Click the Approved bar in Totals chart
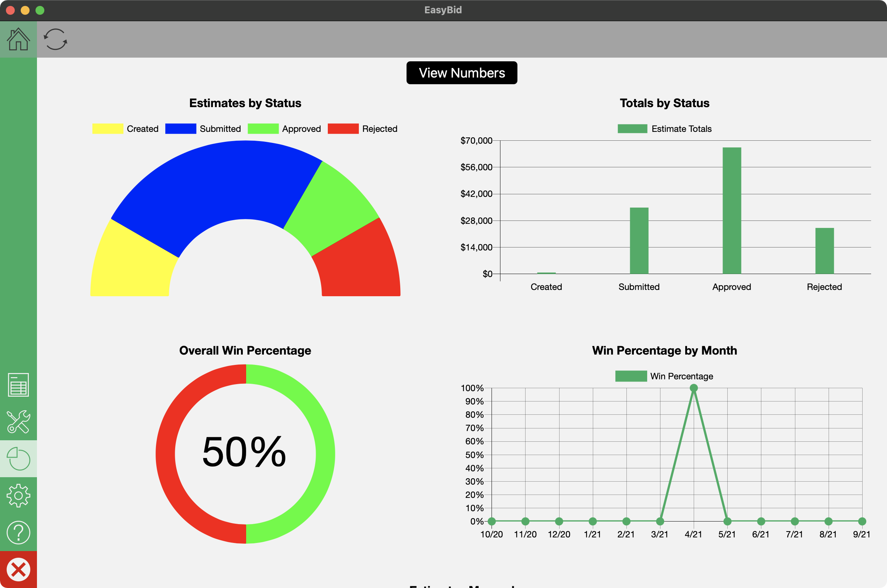Screen dimensions: 887x588 (732, 210)
